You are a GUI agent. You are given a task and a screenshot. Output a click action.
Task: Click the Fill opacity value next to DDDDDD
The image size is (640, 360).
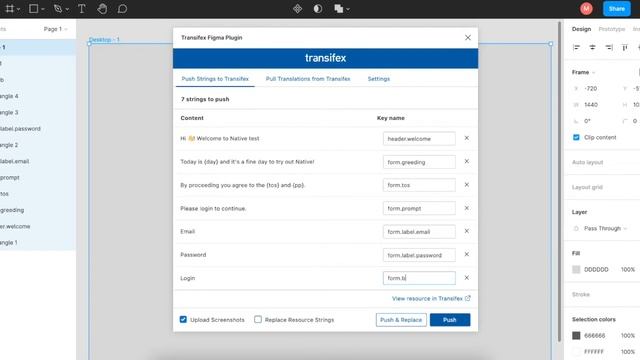click(627, 269)
